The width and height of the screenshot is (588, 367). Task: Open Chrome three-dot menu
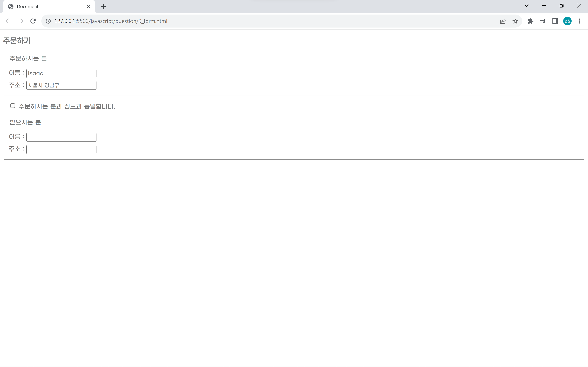pyautogui.click(x=579, y=21)
